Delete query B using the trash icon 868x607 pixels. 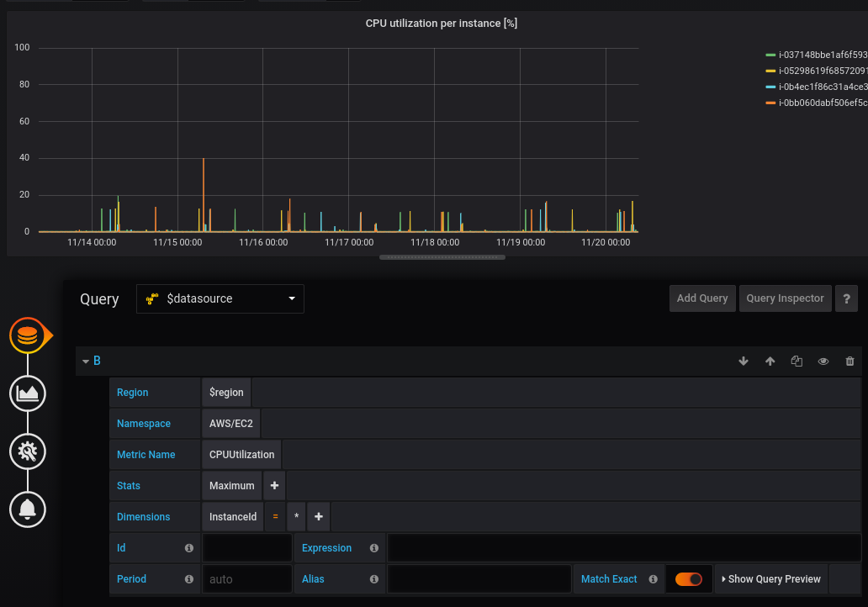tap(849, 361)
